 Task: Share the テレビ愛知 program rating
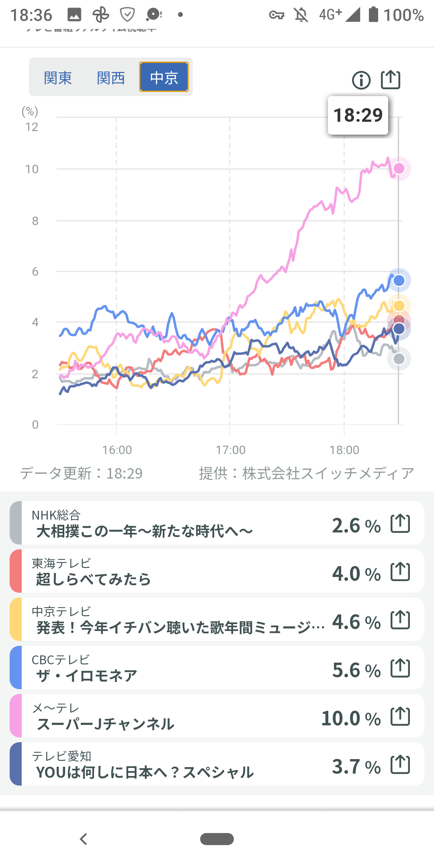[400, 765]
